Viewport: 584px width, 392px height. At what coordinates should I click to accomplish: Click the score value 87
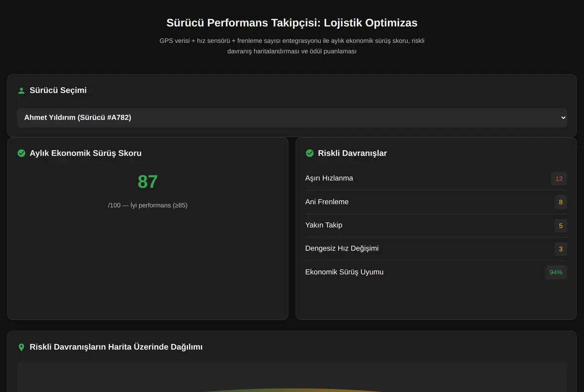pyautogui.click(x=148, y=182)
